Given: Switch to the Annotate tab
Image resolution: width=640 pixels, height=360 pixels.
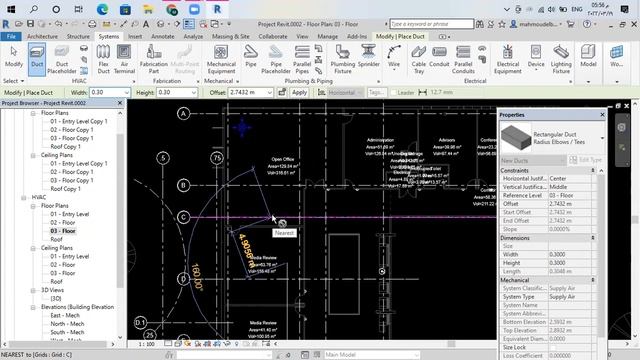Looking at the screenshot, I should point(162,36).
